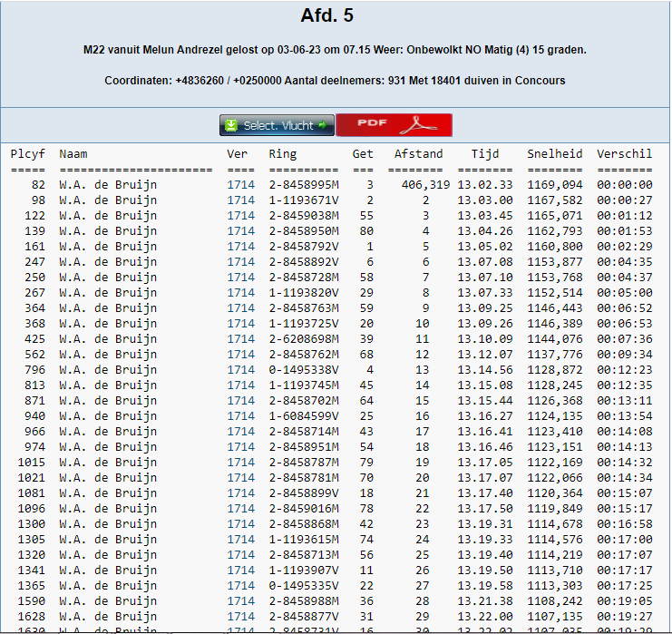
Task: Click placement number 364
Action: pyautogui.click(x=34, y=308)
